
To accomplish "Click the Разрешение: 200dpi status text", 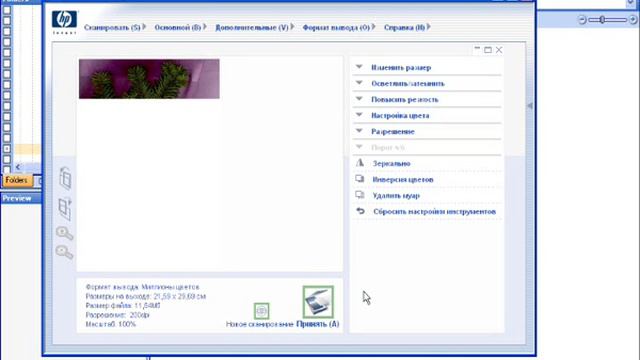I will [x=118, y=315].
